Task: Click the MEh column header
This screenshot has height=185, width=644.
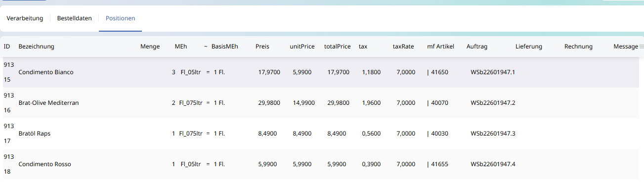Action: click(181, 46)
